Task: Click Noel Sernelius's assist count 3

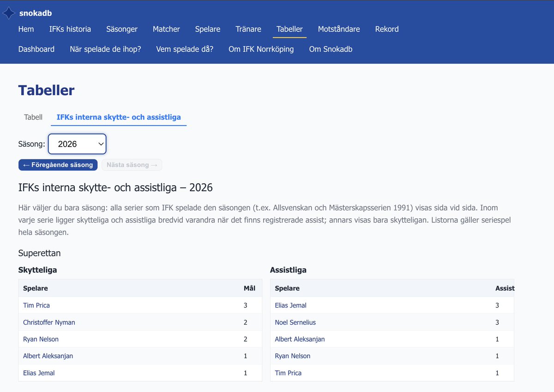Action: (x=497, y=322)
